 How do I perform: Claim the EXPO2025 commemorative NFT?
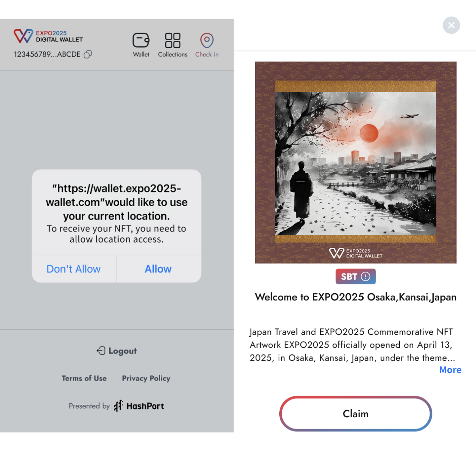point(356,414)
